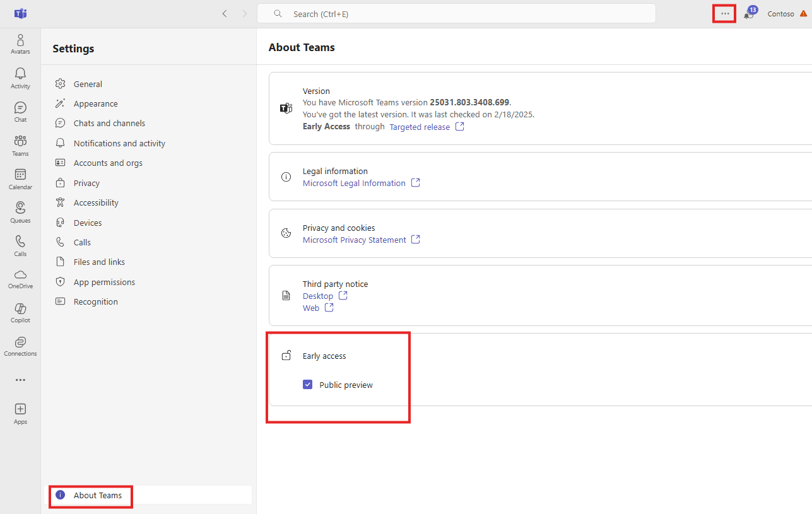Open the Apps store icon

(20, 412)
